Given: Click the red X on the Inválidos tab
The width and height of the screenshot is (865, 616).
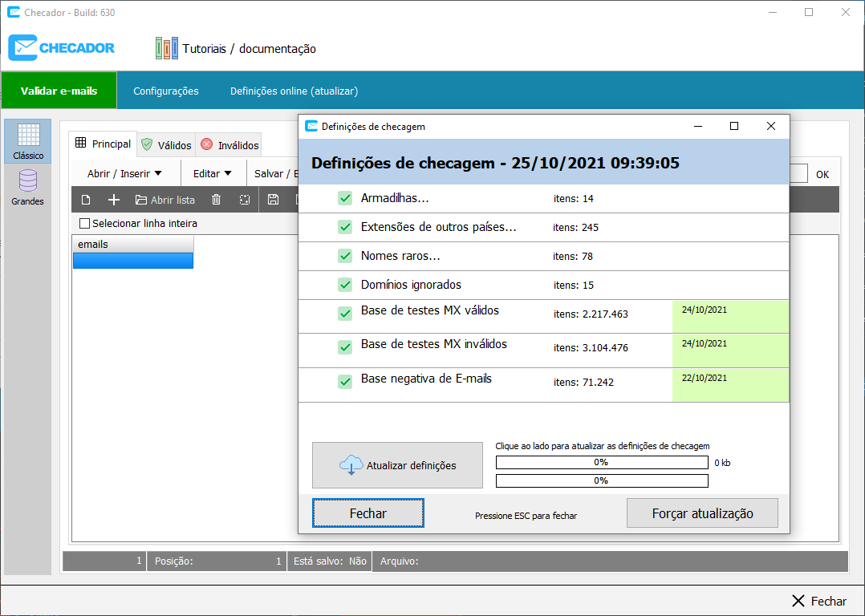Looking at the screenshot, I should click(x=207, y=144).
